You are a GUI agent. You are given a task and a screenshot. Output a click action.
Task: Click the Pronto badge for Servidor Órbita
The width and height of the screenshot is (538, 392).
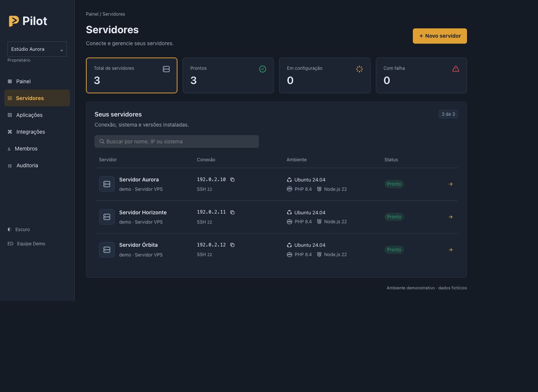coord(394,250)
